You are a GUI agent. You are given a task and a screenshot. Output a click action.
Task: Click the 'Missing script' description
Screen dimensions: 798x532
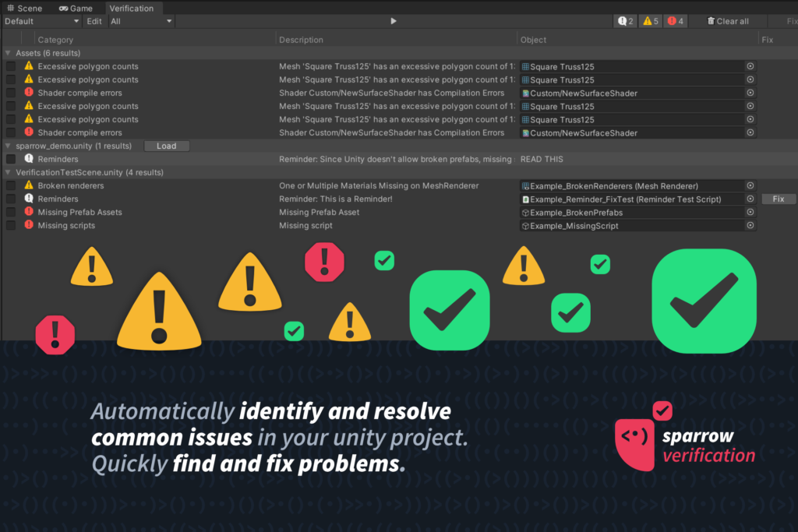coord(305,225)
